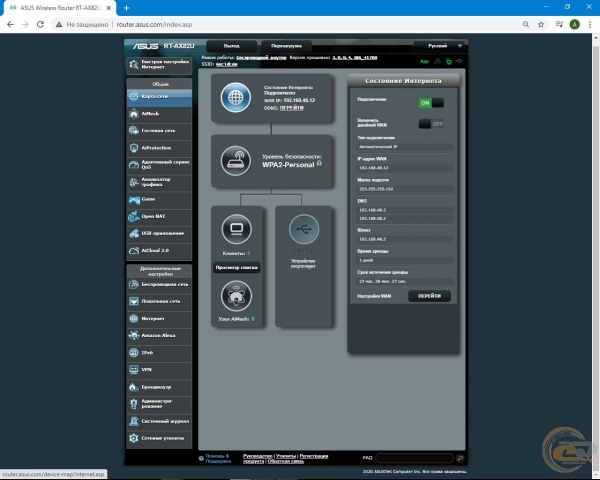Click the firmware version link
Image resolution: width=600 pixels, height=480 pixels.
click(355, 58)
